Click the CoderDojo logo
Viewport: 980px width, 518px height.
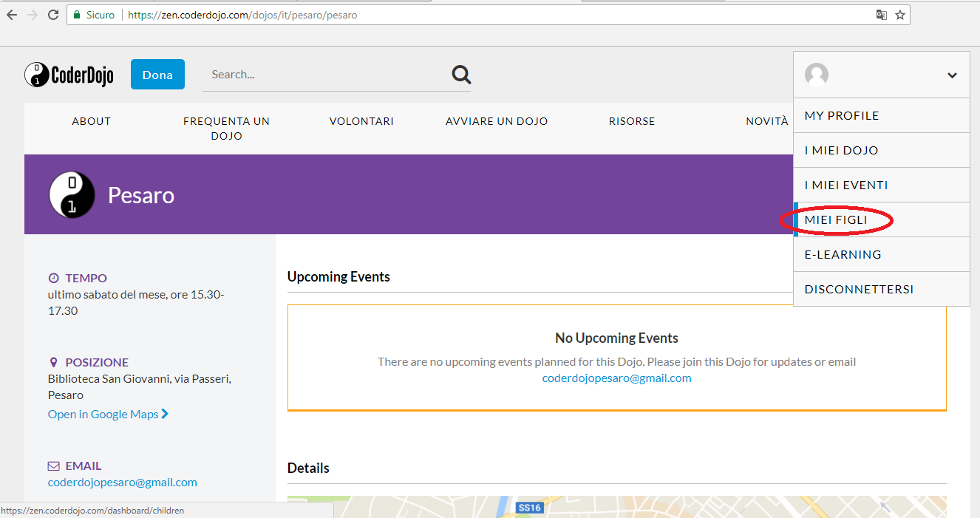[x=69, y=75]
